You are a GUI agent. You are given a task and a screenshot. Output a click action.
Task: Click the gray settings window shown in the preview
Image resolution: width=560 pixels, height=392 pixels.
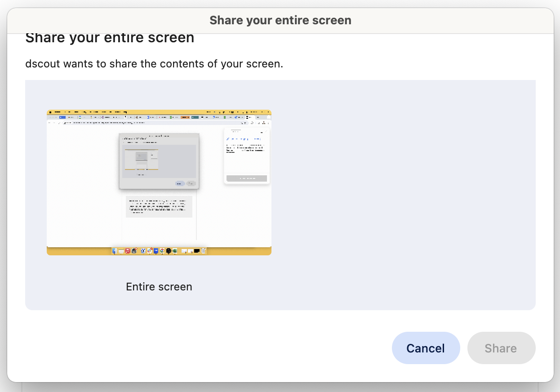(x=159, y=160)
